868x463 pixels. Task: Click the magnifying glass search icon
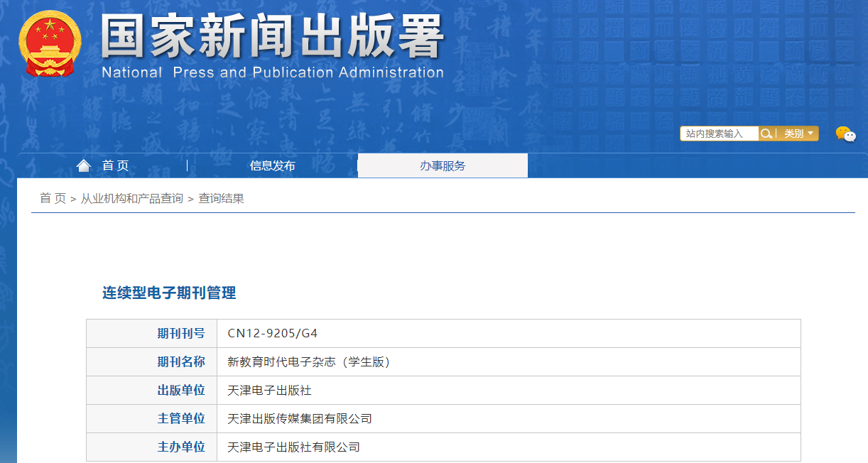(x=766, y=134)
